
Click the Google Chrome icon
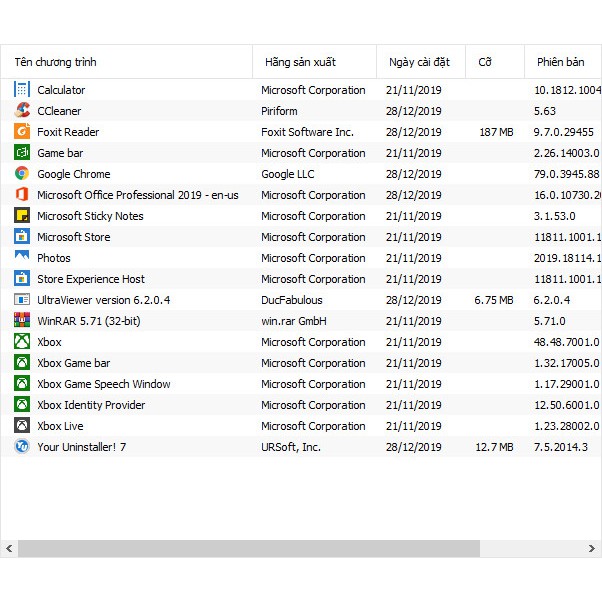tap(22, 174)
